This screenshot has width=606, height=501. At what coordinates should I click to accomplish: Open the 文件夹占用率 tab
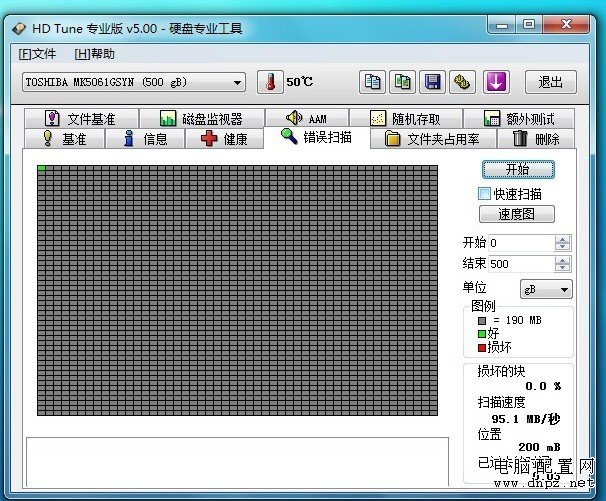[433, 138]
